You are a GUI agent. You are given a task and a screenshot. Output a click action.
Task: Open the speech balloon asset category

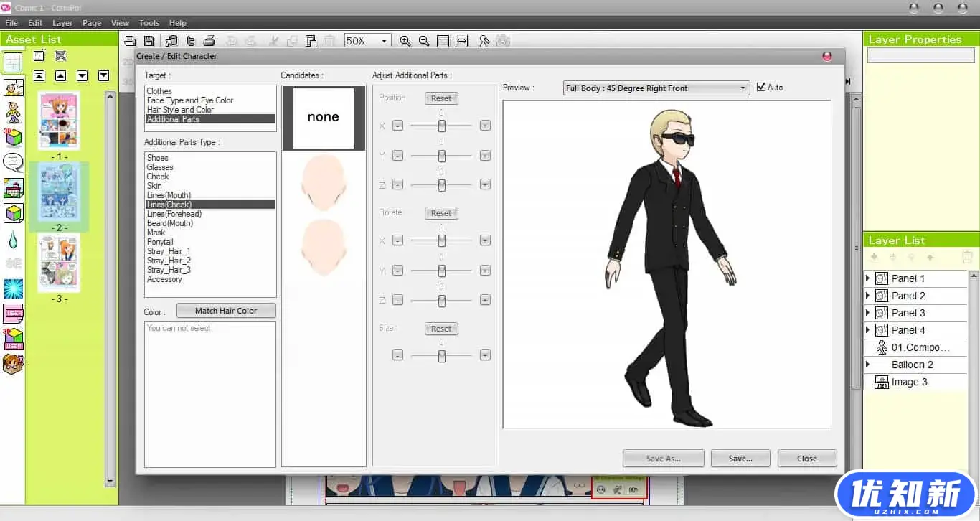coord(13,162)
